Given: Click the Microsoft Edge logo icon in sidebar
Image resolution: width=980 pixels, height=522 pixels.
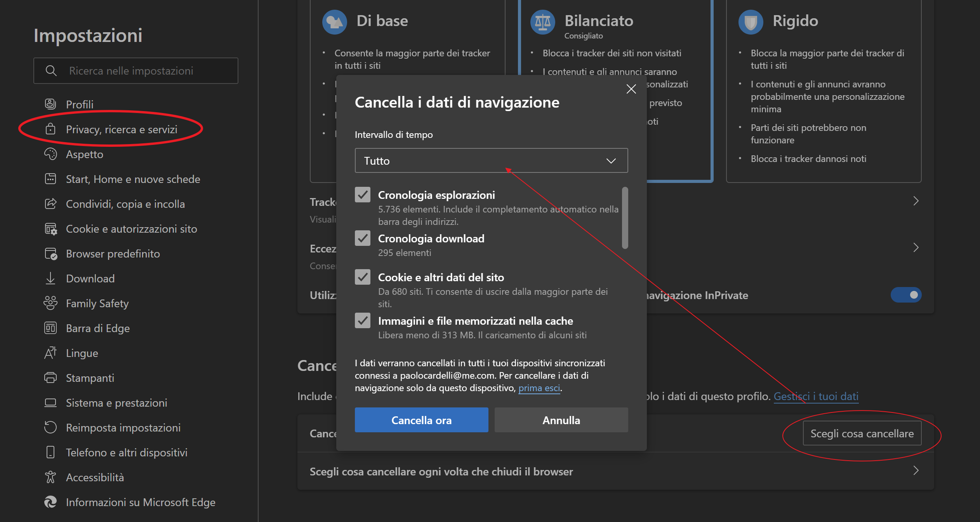Looking at the screenshot, I should tap(50, 502).
